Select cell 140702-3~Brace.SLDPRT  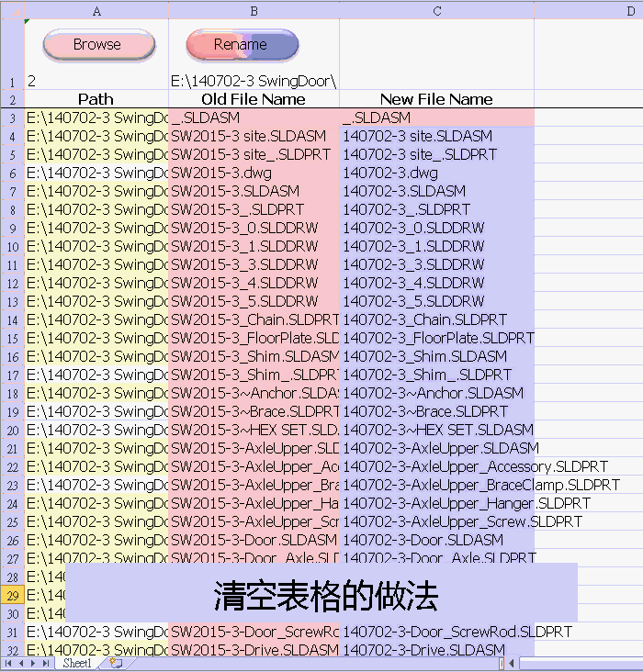tap(436, 411)
